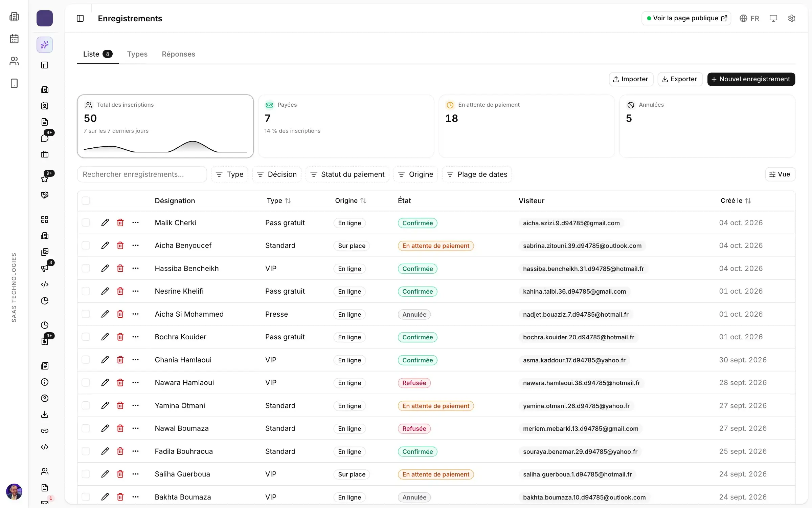Create a Nouvel enregistrement

tap(751, 79)
